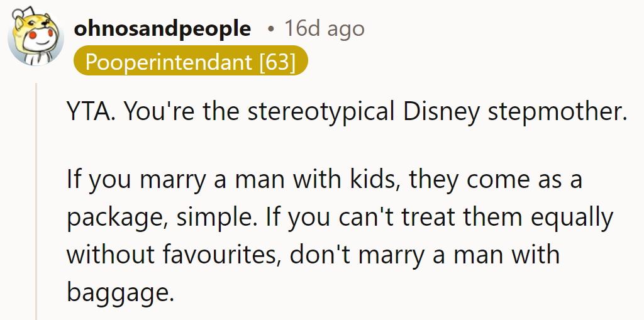Click the word kids in the comment
Viewport: 644px width, 320px height.
(371, 180)
